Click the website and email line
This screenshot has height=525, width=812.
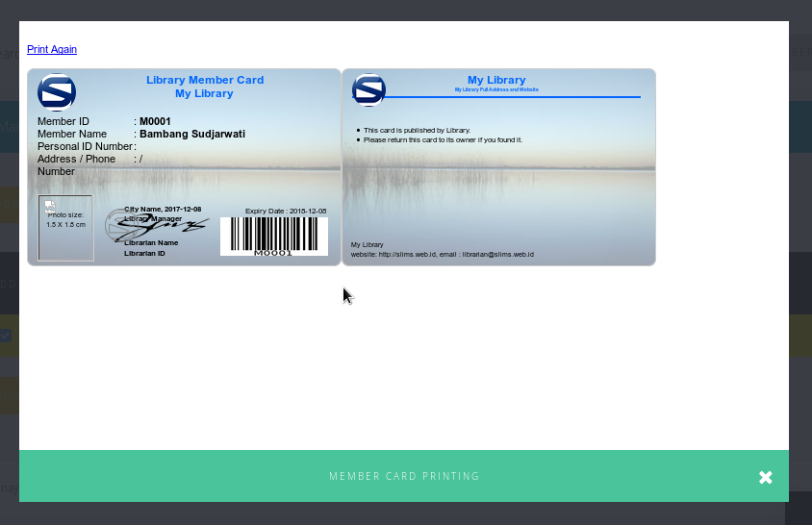pos(442,255)
